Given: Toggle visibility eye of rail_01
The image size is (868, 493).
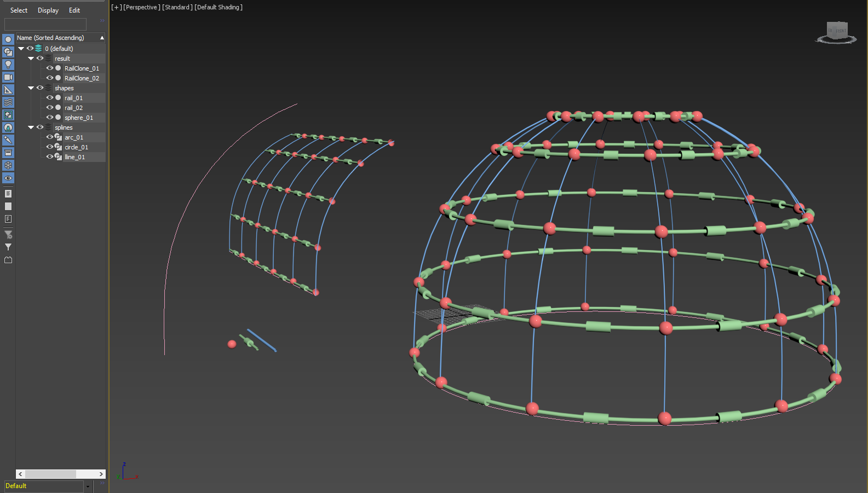Looking at the screenshot, I should [x=50, y=98].
